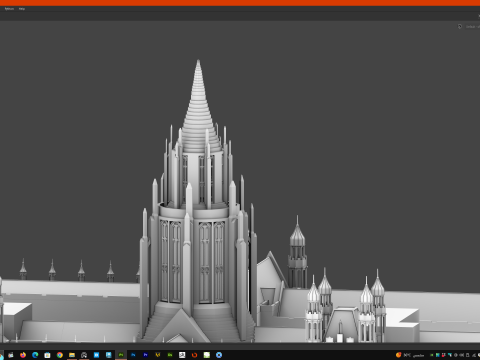Open the Help menu
480x360 pixels.
22,9
